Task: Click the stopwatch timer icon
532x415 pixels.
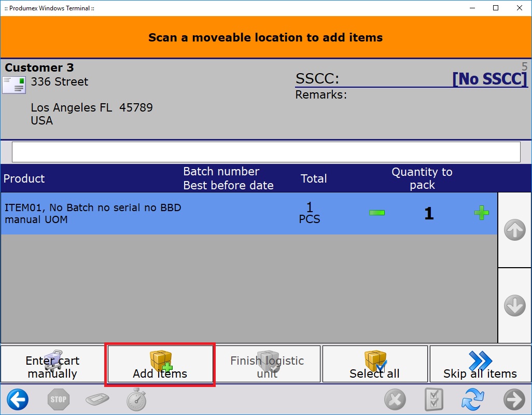Action: pyautogui.click(x=136, y=399)
